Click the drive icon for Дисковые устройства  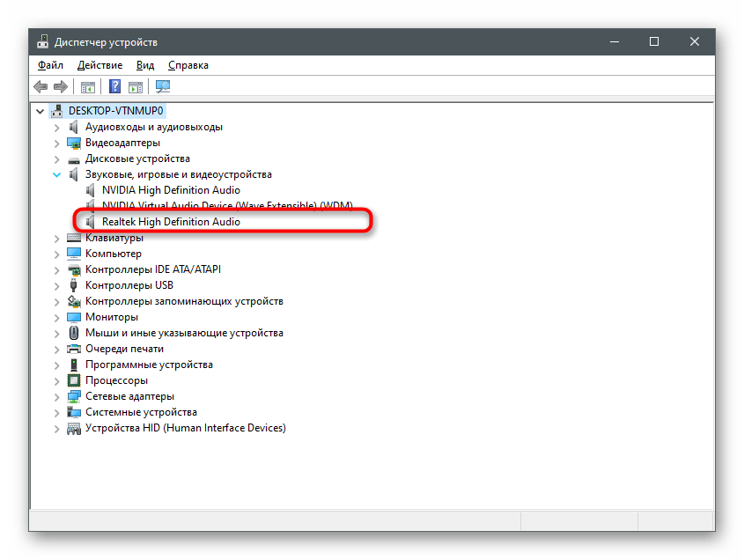[x=74, y=160]
